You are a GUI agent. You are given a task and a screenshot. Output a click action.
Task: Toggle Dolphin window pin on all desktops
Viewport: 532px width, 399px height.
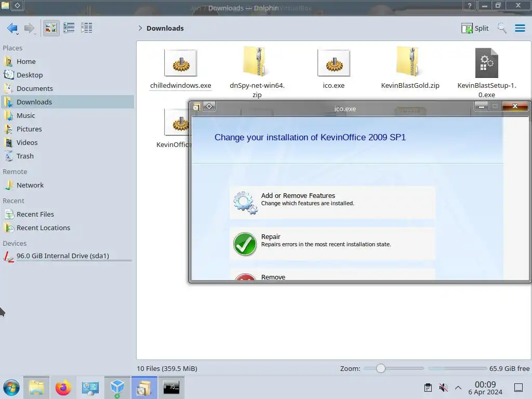[17, 5]
